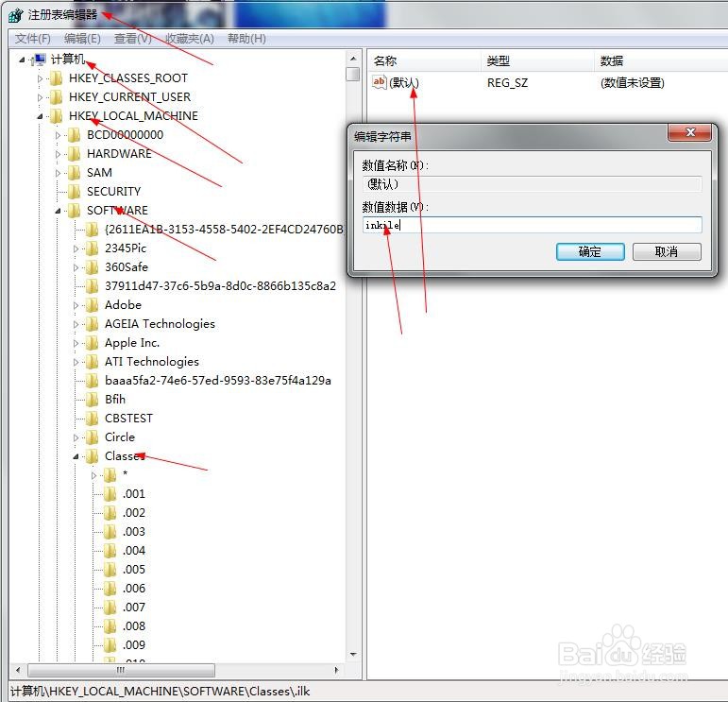Click the HKEY_LOCAL_MACHINE folder icon

tap(56, 116)
